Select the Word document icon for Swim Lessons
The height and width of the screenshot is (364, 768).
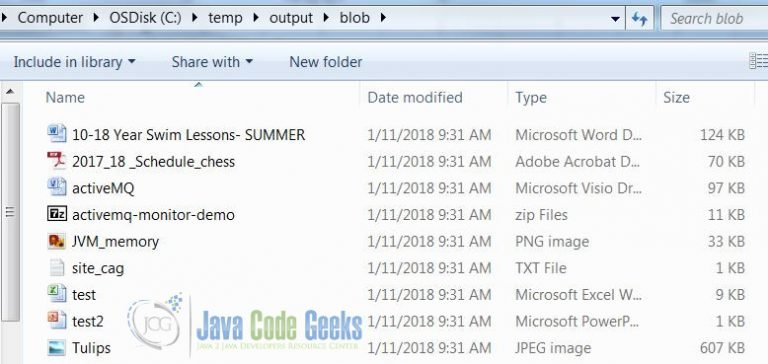pyautogui.click(x=57, y=134)
